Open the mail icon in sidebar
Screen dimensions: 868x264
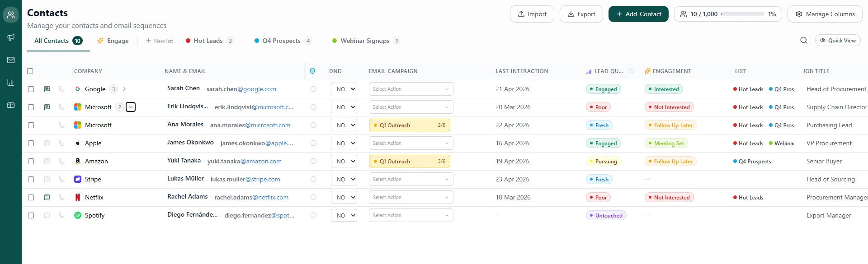(x=11, y=60)
